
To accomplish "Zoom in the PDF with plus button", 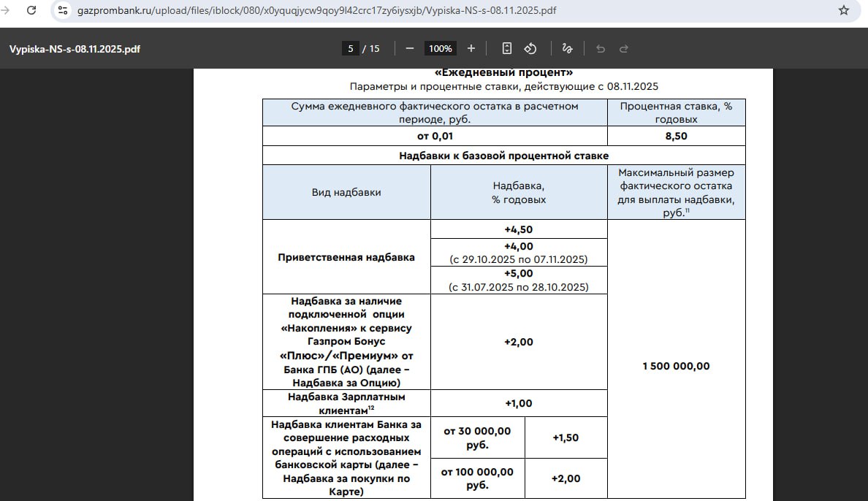I will (x=471, y=48).
